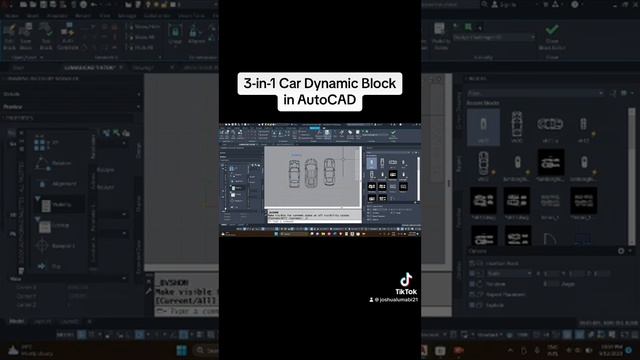The width and height of the screenshot is (640, 360).
Task: Expand the Open/Save panel arrow
Action: pyautogui.click(x=42, y=58)
